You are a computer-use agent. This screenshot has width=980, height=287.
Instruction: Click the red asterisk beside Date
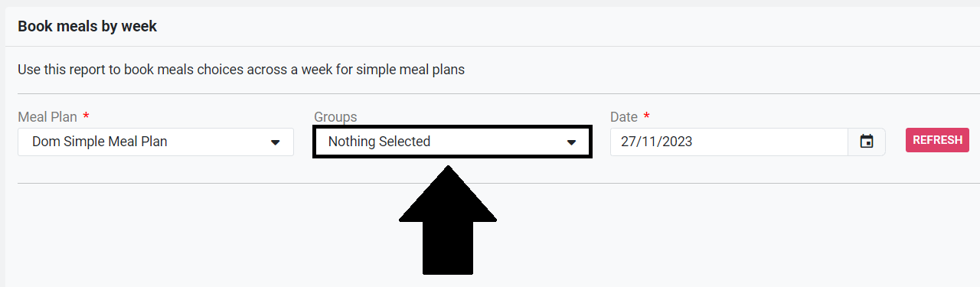(647, 116)
